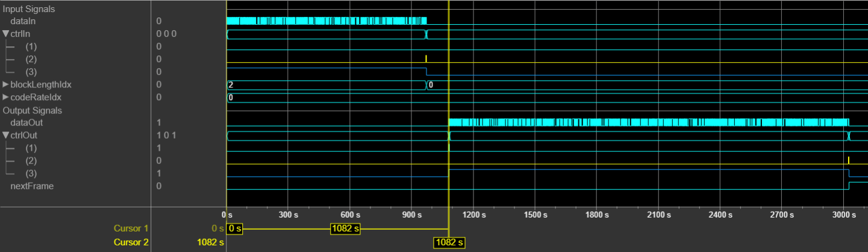Click the Cursor 2 1082 s bottom flag
Image resolution: width=868 pixels, height=252 pixels.
[x=449, y=242]
